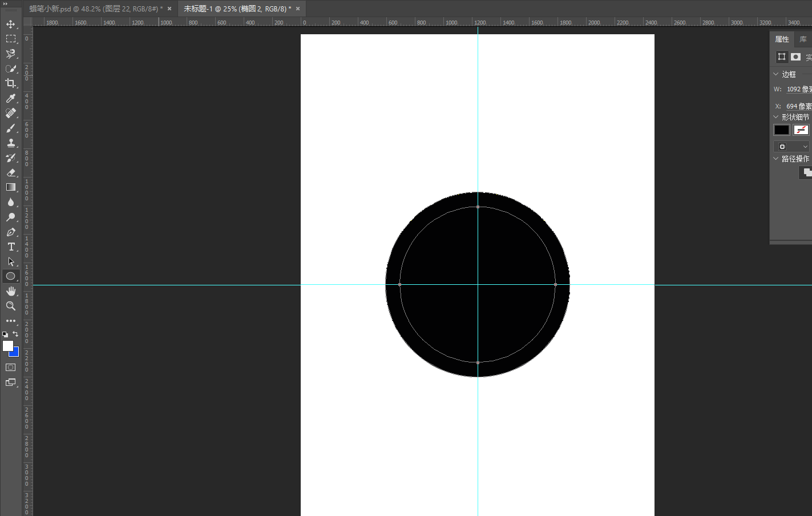Click the ruler origin corner box

coord(27,22)
